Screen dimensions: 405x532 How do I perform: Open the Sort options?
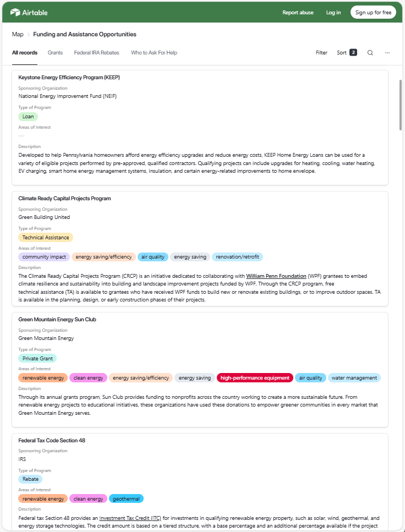(342, 53)
